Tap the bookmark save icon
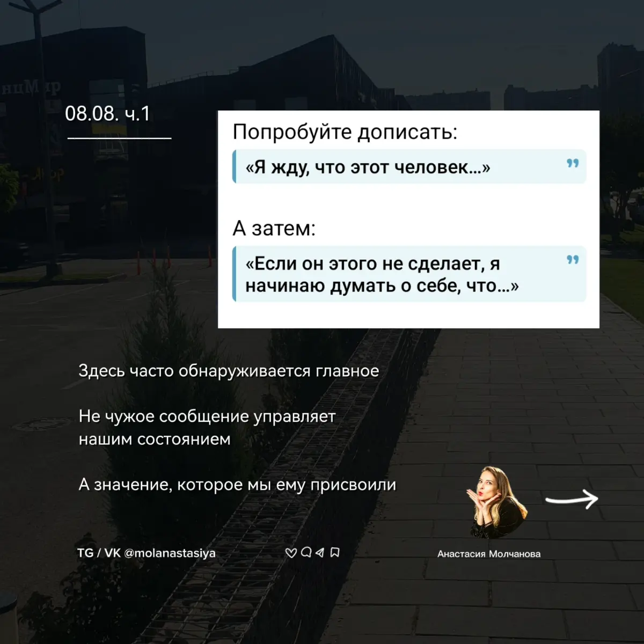The image size is (644, 644). pos(335,552)
